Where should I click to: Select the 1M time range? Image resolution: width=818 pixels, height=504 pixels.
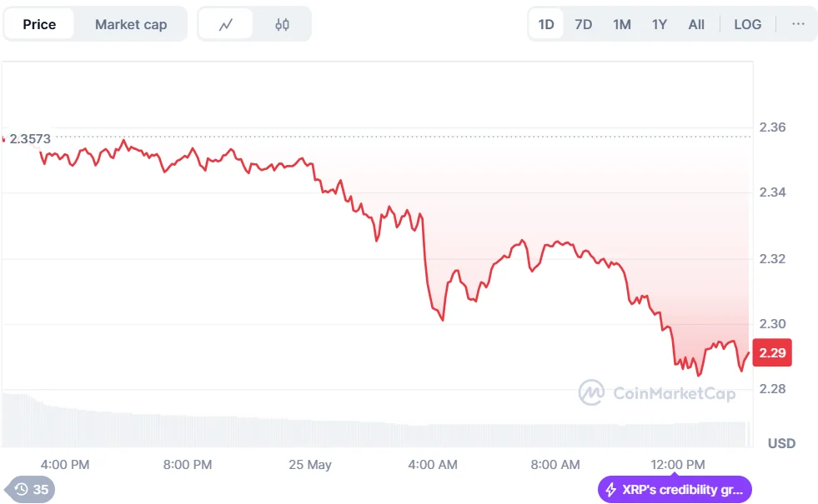622,24
